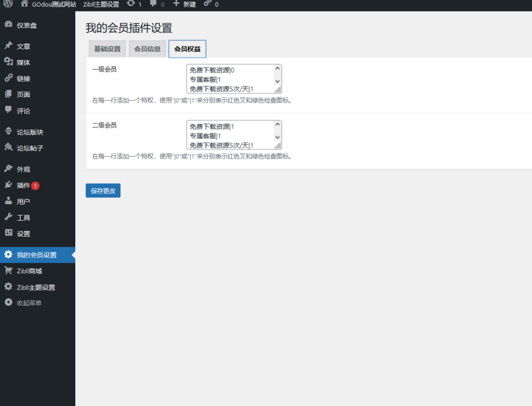Click the 外观 appearance brush icon
This screenshot has height=406, width=532.
click(8, 168)
